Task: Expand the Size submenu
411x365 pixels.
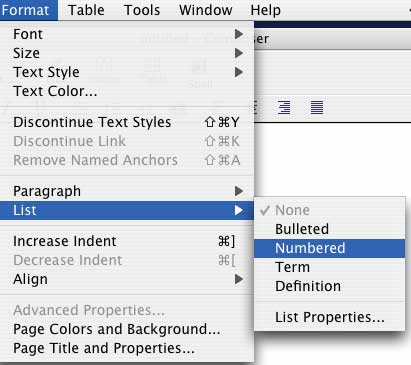Action: point(127,53)
